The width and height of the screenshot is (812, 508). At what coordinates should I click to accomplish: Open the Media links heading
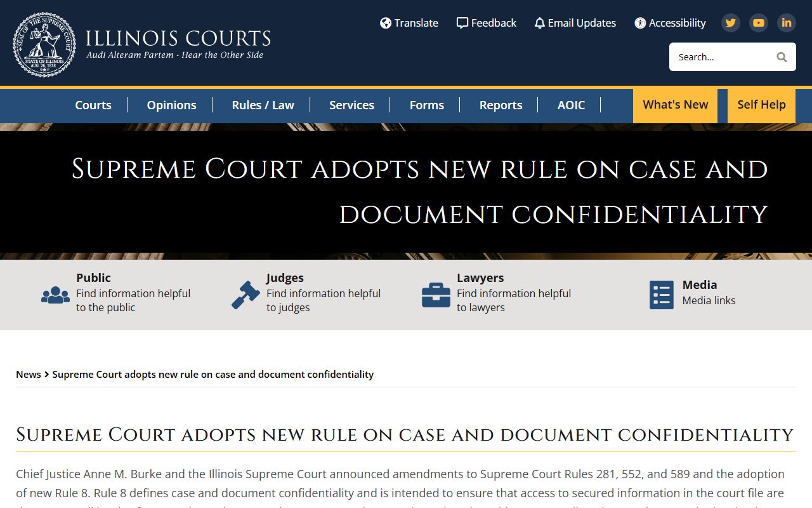[x=700, y=284]
